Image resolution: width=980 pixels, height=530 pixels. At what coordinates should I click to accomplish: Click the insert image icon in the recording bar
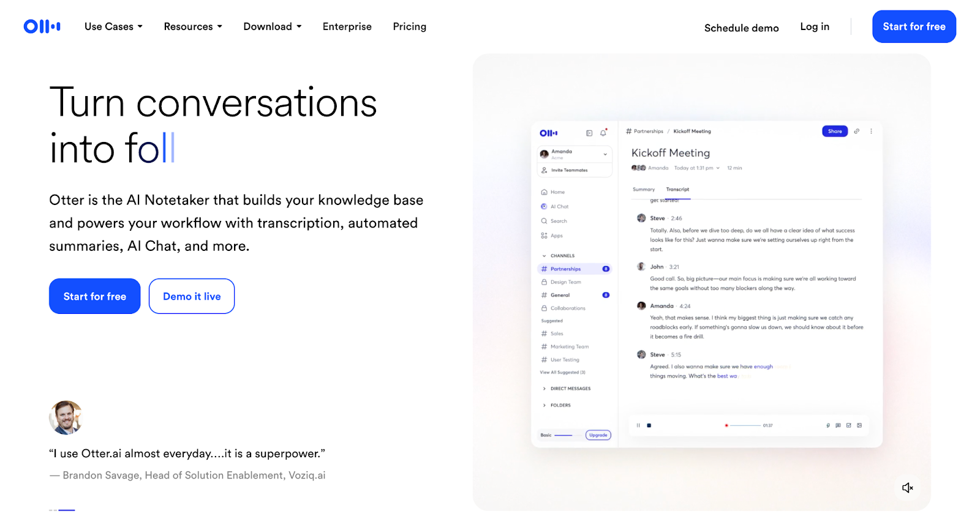point(859,425)
